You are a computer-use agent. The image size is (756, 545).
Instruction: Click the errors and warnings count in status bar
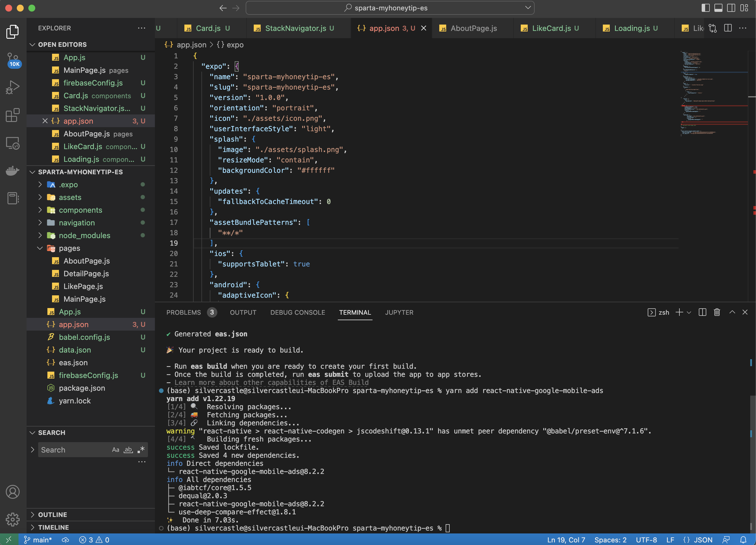tap(94, 540)
